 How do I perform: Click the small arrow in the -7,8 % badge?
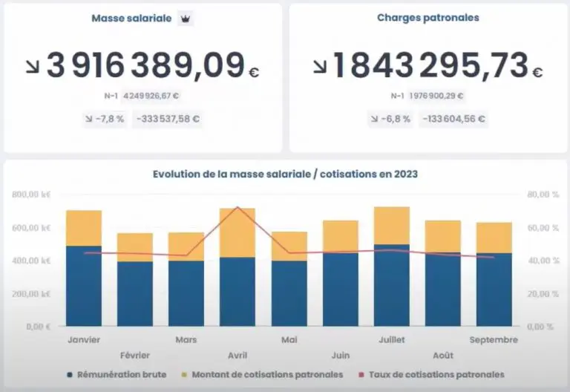click(91, 119)
